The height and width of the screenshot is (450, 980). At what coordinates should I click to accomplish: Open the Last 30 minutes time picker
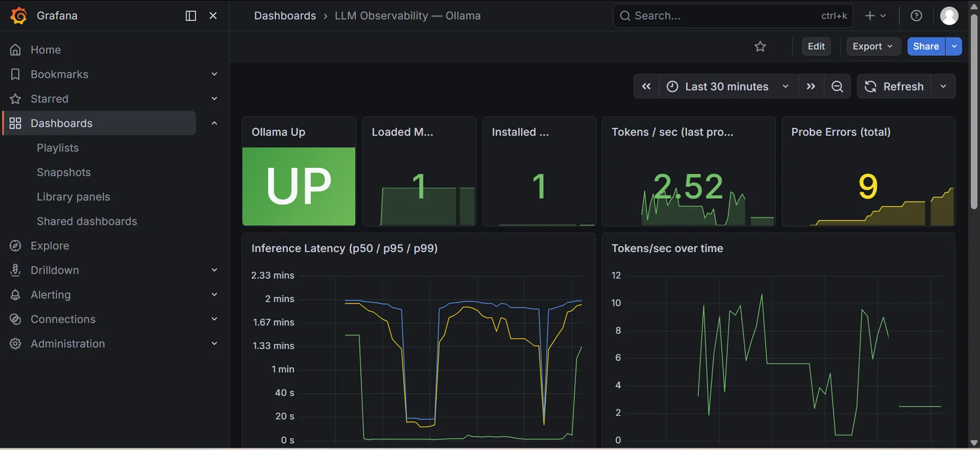pos(728,86)
